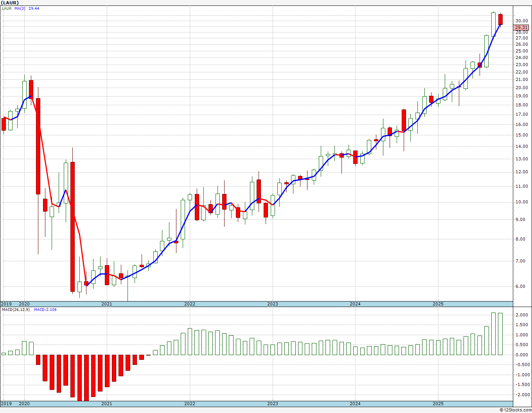Select the 1.500 MACD axis label
This screenshot has width=532, height=413.
522,325
